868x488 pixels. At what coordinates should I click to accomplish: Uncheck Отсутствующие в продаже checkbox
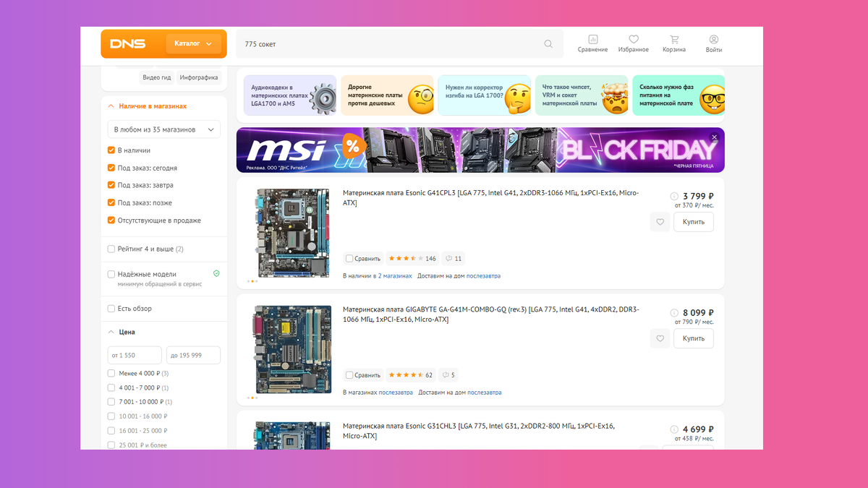tap(111, 221)
